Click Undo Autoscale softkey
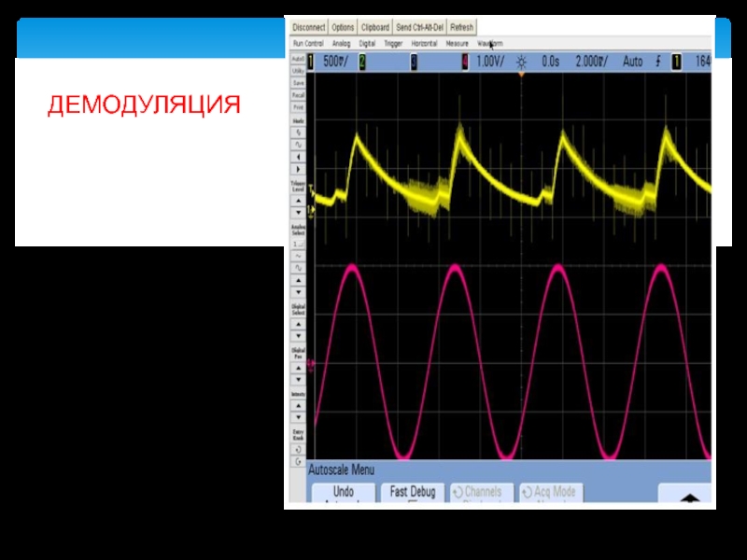The image size is (747, 560). (344, 494)
